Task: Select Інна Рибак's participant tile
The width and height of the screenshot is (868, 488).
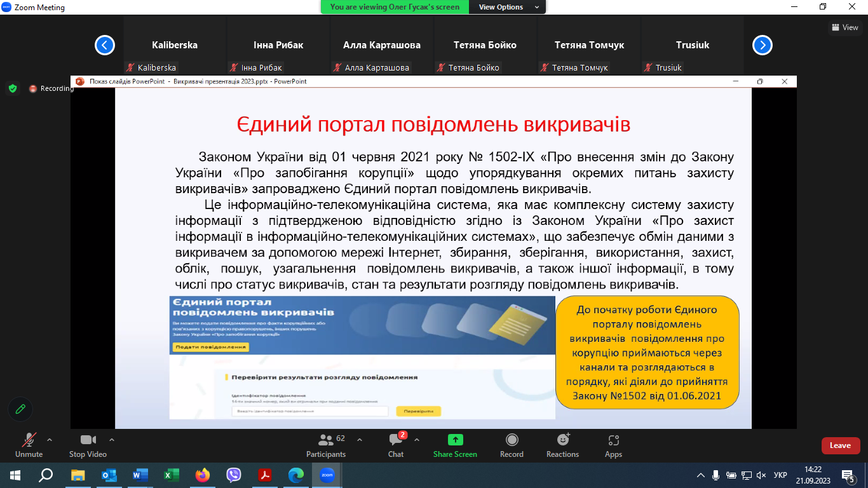Action: (x=278, y=45)
